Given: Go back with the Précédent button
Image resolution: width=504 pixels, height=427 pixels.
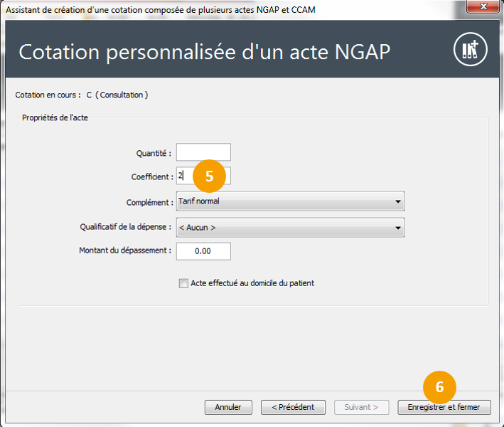Looking at the screenshot, I should [293, 408].
